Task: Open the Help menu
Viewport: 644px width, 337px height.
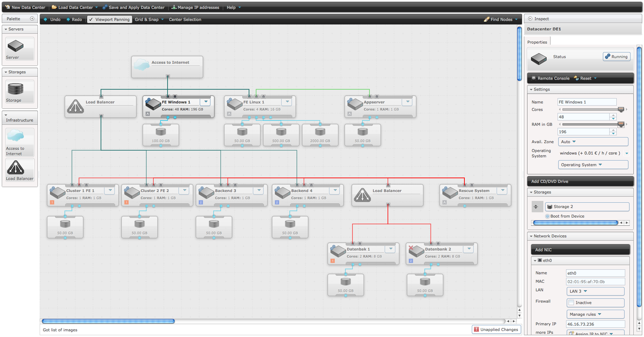Action: point(231,7)
